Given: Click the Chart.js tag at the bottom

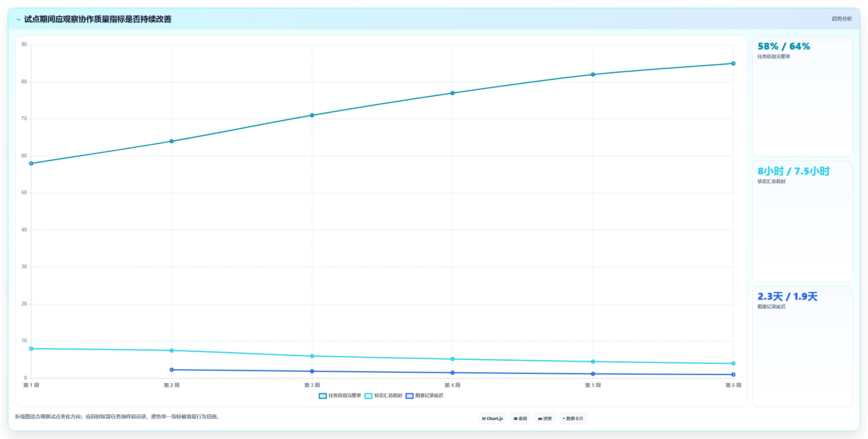Looking at the screenshot, I should tap(492, 418).
